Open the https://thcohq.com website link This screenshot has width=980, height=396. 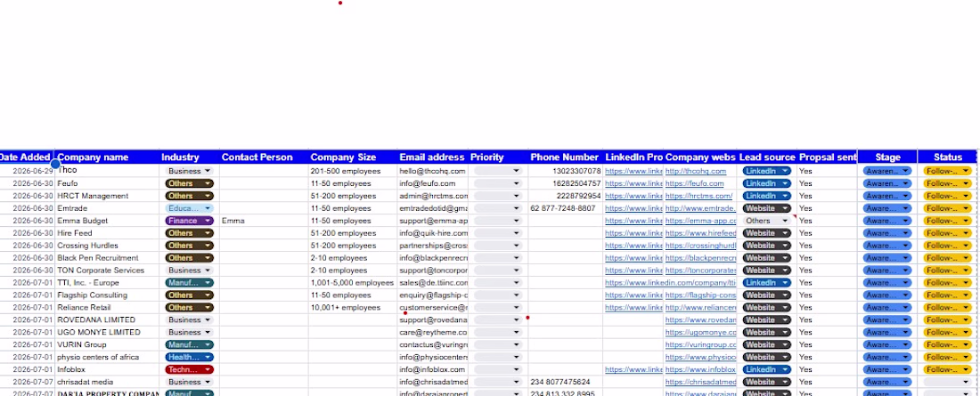[696, 171]
